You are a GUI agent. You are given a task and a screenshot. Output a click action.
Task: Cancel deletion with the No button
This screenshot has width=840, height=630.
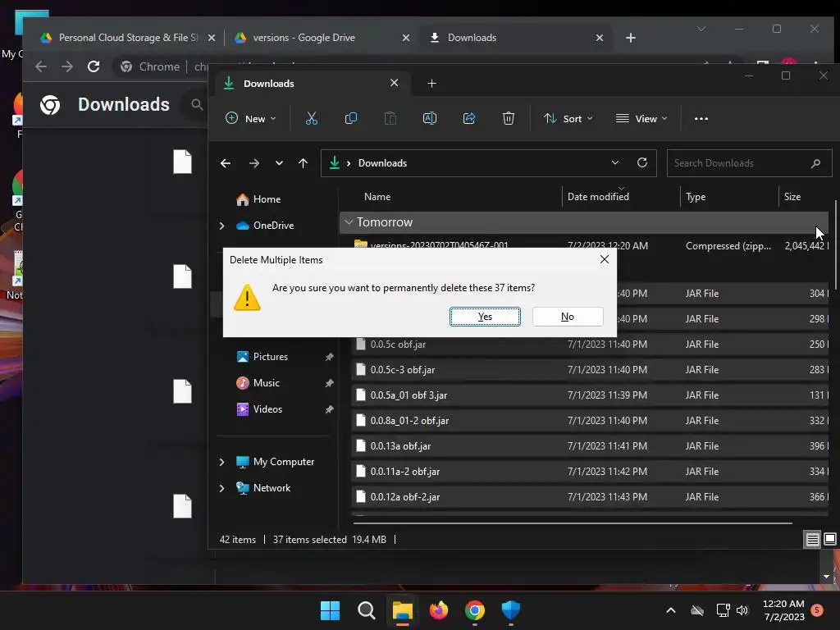click(568, 317)
